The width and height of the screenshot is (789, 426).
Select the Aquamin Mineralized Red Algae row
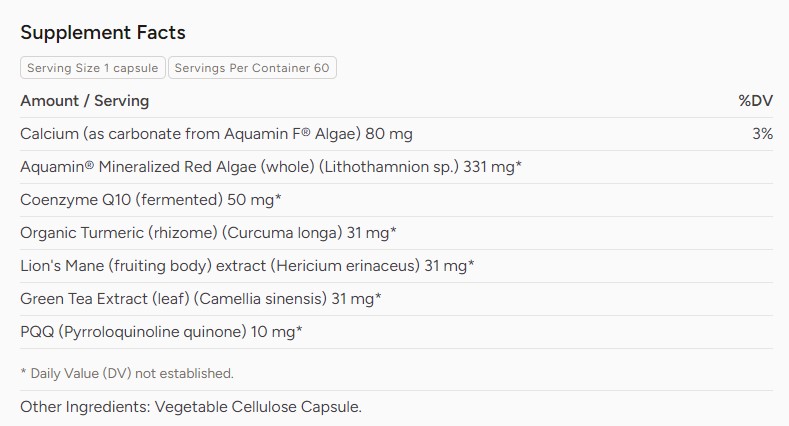(x=397, y=167)
